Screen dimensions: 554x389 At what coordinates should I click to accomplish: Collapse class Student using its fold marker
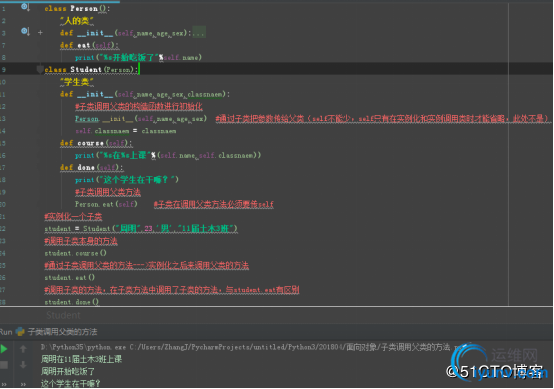tap(40, 69)
